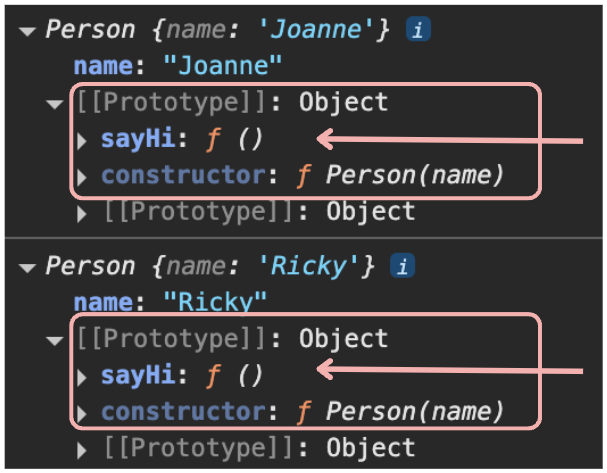Click Person(name) function link under Joanne
This screenshot has width=607, height=473.
point(414,175)
